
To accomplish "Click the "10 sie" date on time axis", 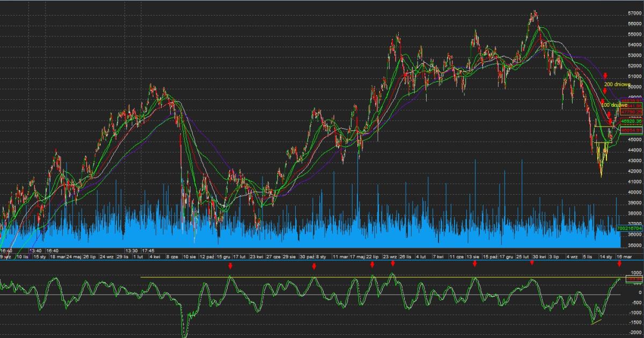I will [189, 257].
